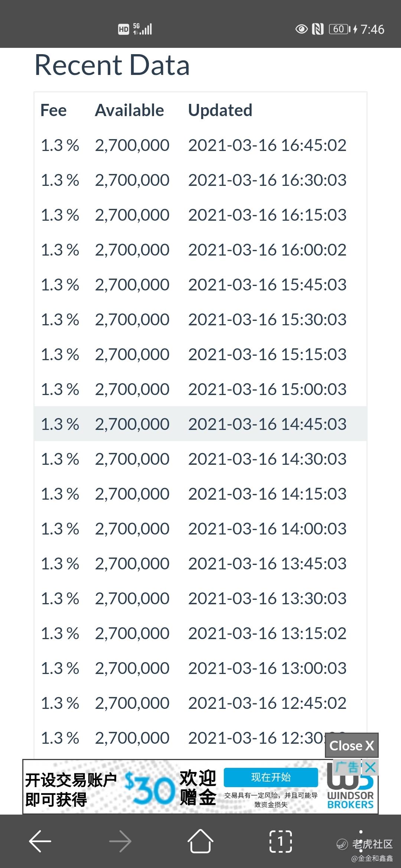Screen dimensions: 401x868
Task: Tap the browser forward arrow
Action: click(120, 841)
